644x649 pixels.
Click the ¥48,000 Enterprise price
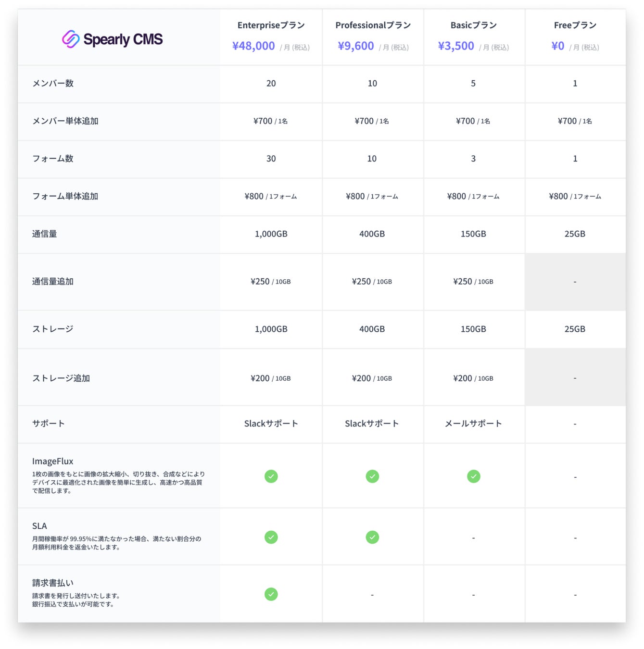click(x=253, y=46)
